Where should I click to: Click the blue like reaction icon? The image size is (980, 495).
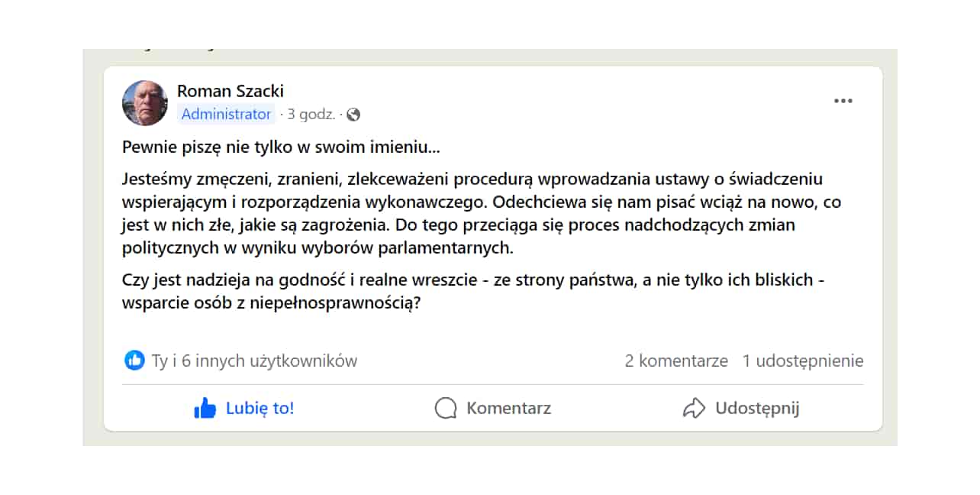[x=134, y=361]
